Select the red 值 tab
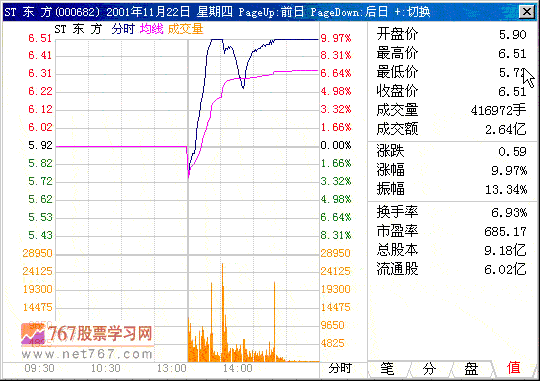Viewport: 540px width, 381px height. (513, 368)
